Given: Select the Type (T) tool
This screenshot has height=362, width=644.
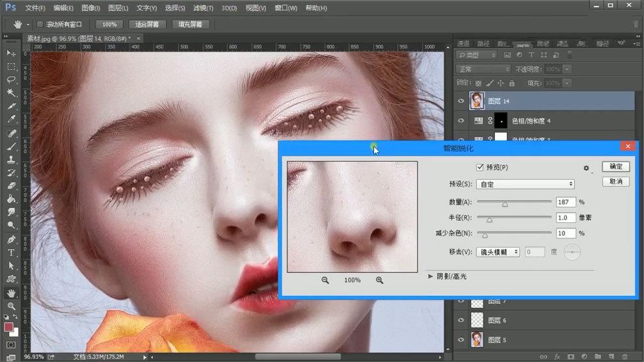Looking at the screenshot, I should click(11, 252).
